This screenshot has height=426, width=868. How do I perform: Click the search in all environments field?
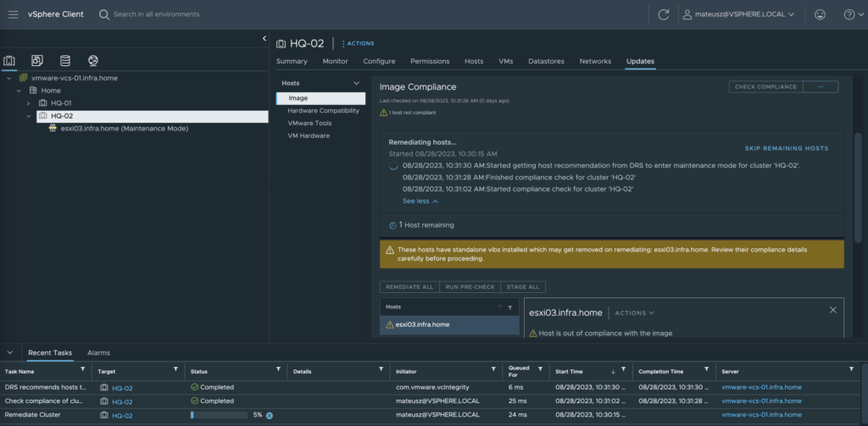(157, 14)
